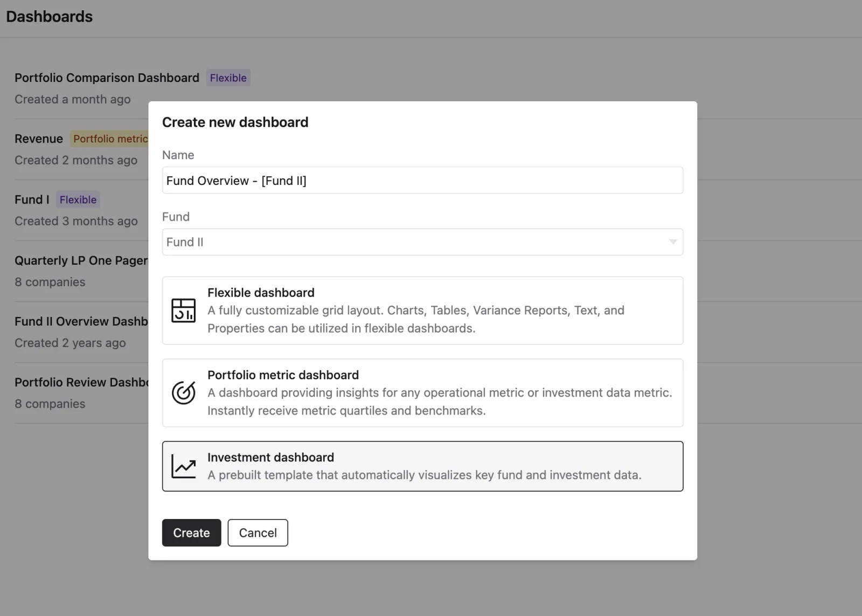
Task: Select the Flexible dashboard option
Action: [422, 310]
